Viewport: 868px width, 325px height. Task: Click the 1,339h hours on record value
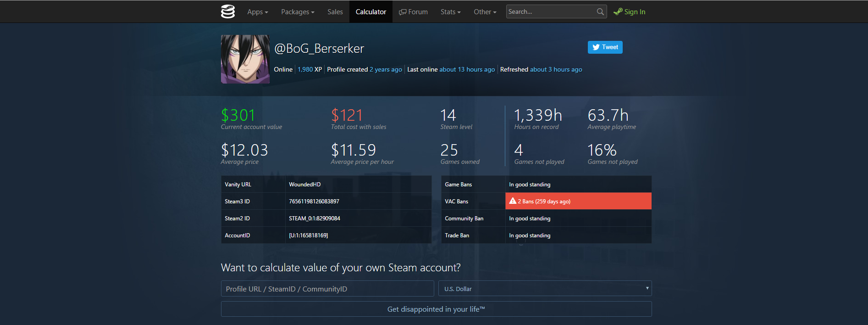click(x=538, y=115)
